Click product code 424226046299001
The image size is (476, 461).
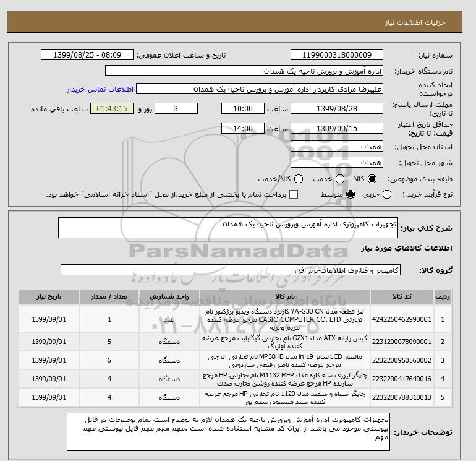pyautogui.click(x=402, y=320)
